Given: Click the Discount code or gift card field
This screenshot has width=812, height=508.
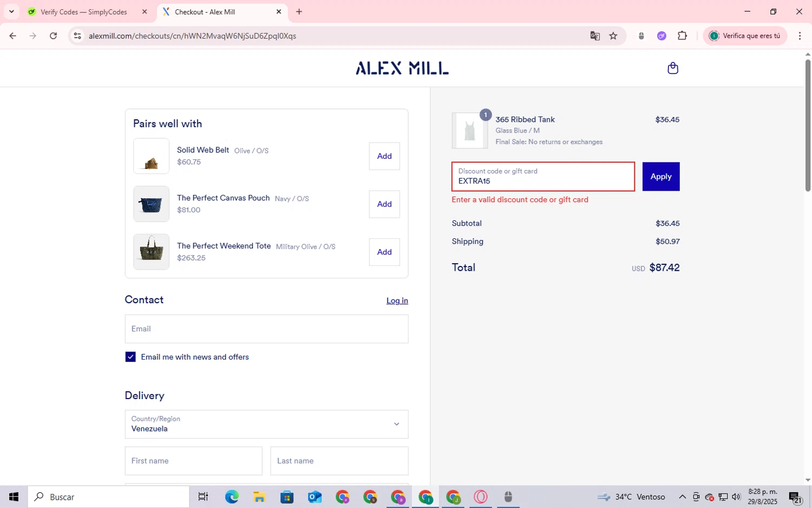Looking at the screenshot, I should tap(543, 177).
